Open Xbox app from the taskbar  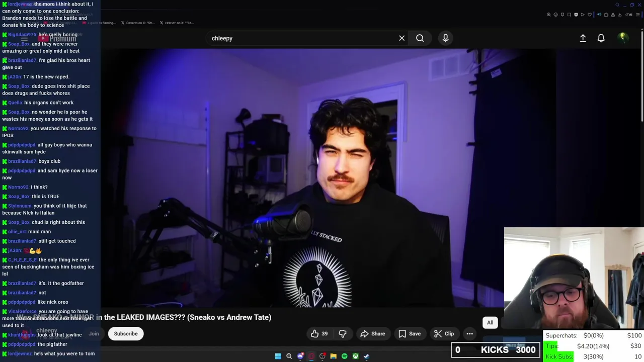355,356
